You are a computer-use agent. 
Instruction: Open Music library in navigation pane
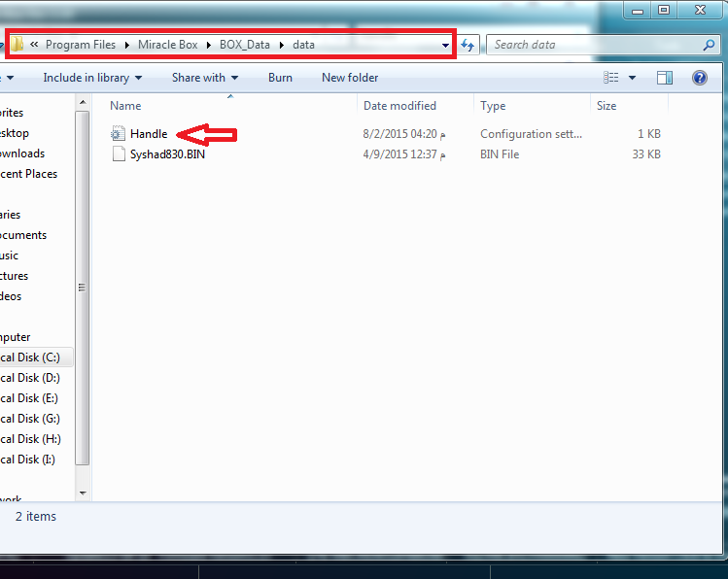pos(10,255)
